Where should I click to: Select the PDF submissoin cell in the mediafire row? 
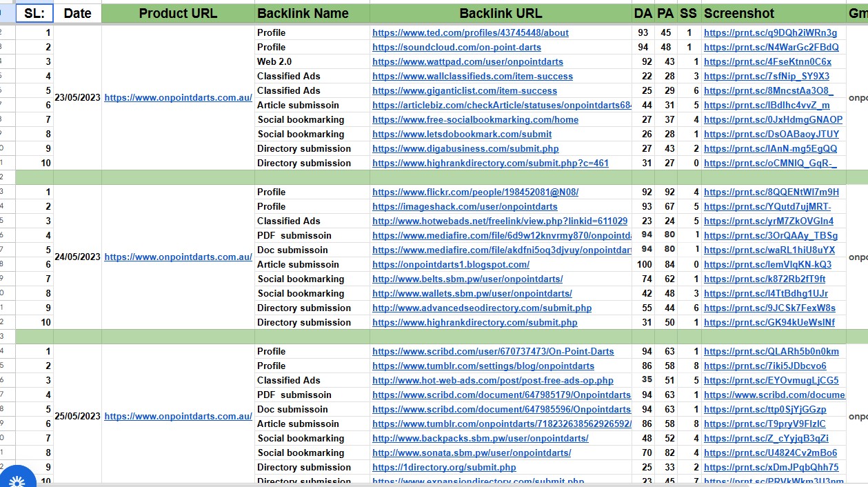click(x=312, y=235)
